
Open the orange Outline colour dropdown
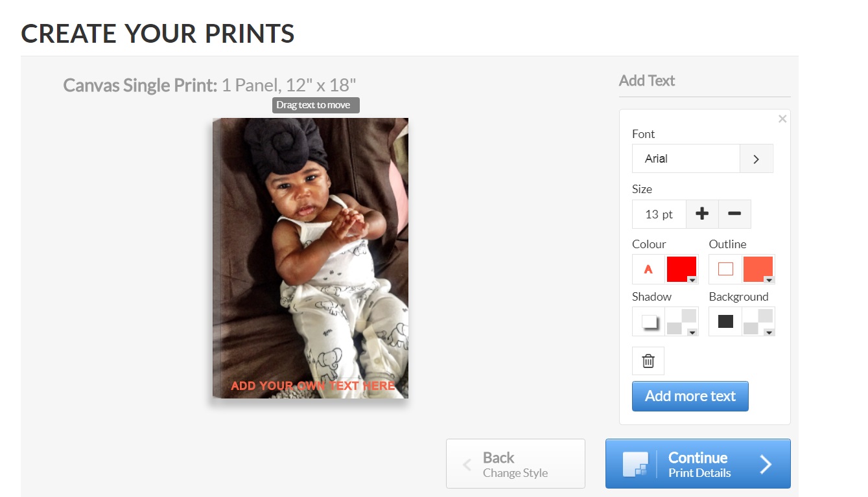758,270
